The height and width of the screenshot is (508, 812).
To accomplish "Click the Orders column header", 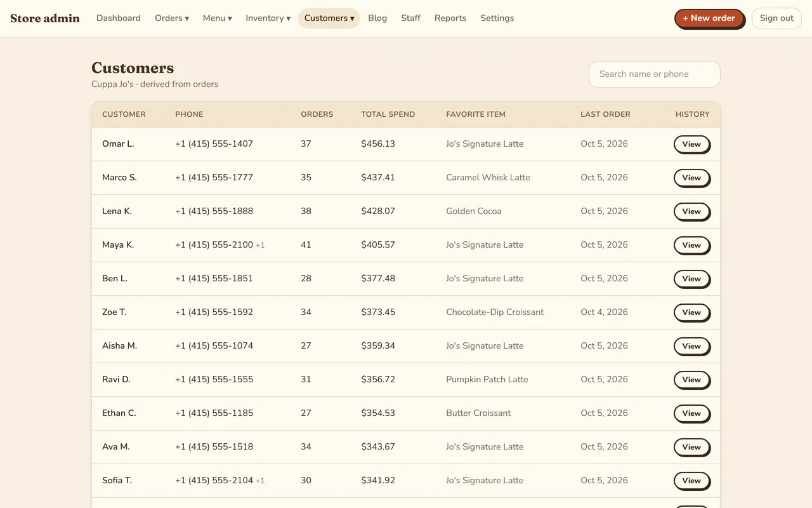I will 317,114.
